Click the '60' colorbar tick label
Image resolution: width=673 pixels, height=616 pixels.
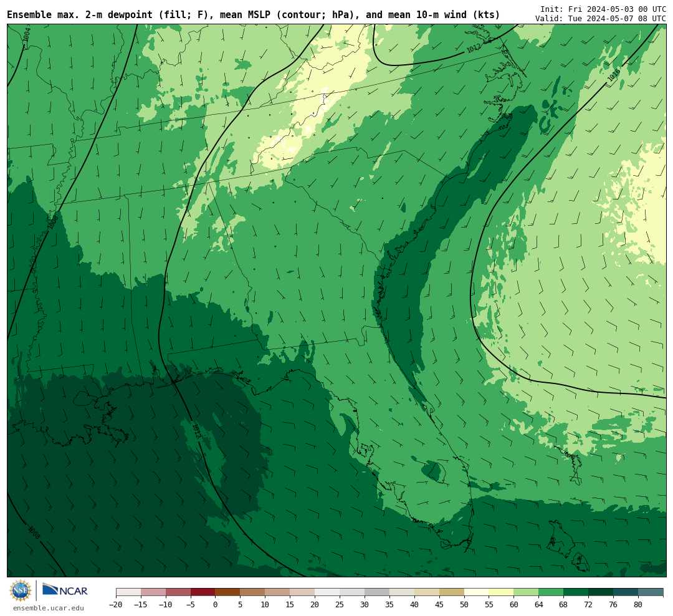coord(514,605)
